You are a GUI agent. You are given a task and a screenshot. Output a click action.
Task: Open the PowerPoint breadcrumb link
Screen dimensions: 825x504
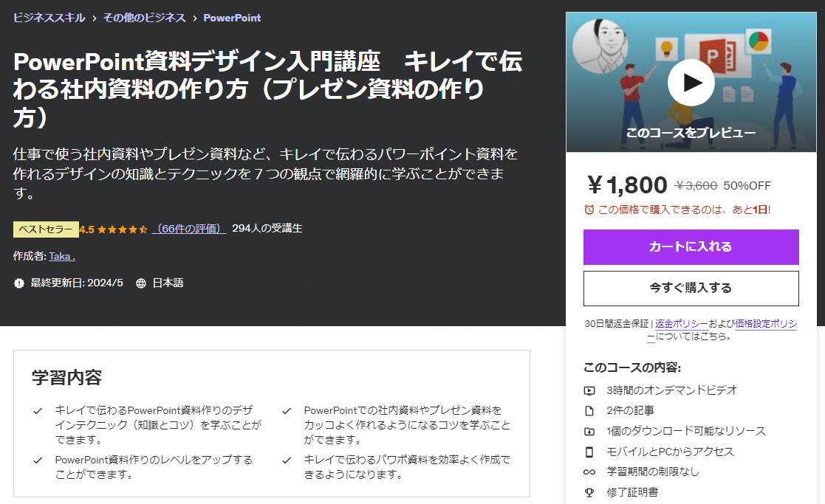pos(232,18)
